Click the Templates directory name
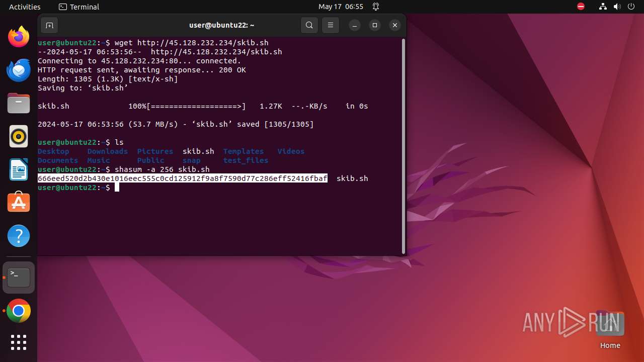Image resolution: width=644 pixels, height=362 pixels. pos(244,151)
